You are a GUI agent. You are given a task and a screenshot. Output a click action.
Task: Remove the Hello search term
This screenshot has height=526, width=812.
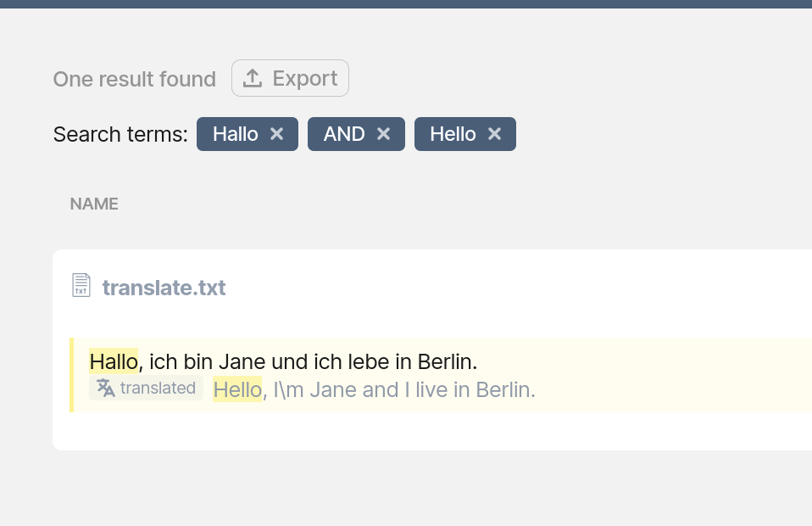point(495,134)
